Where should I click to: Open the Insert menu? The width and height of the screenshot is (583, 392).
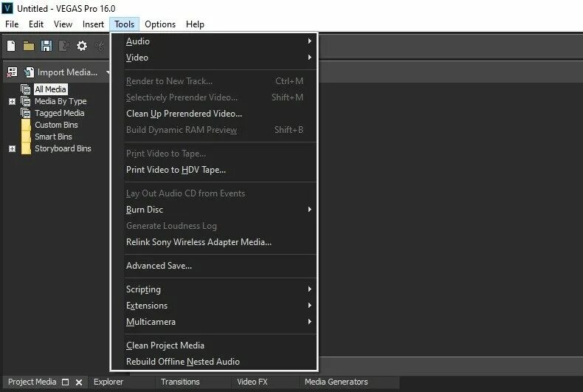[x=93, y=24]
